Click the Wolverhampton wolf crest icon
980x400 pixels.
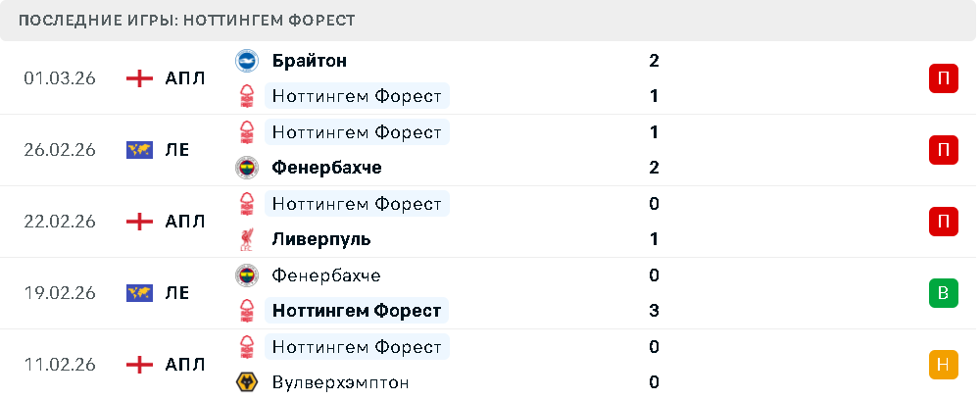247,382
